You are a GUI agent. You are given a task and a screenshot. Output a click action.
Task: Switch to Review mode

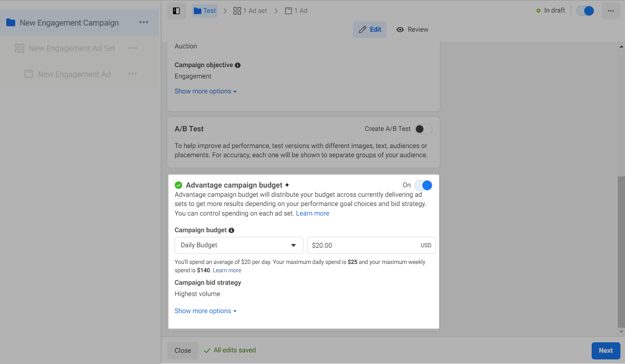tap(412, 30)
